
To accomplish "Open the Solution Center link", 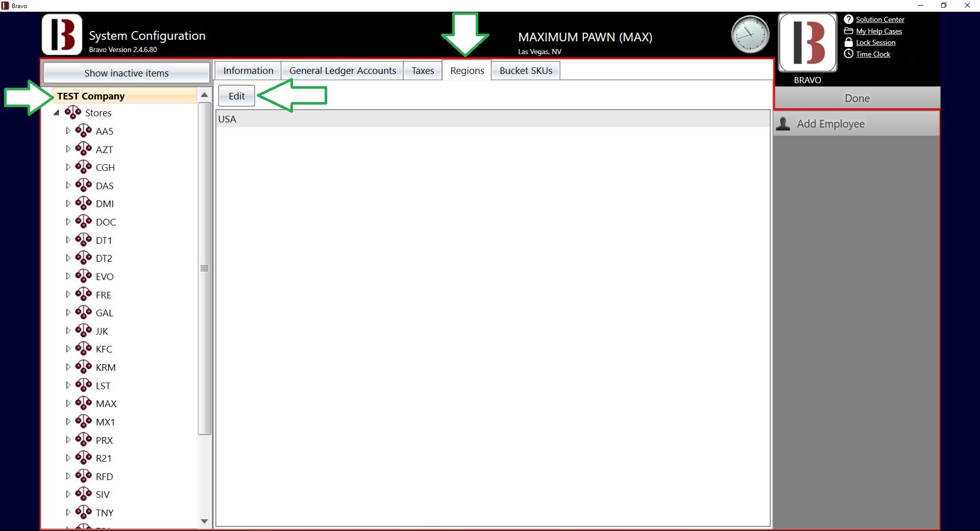I will (x=880, y=19).
